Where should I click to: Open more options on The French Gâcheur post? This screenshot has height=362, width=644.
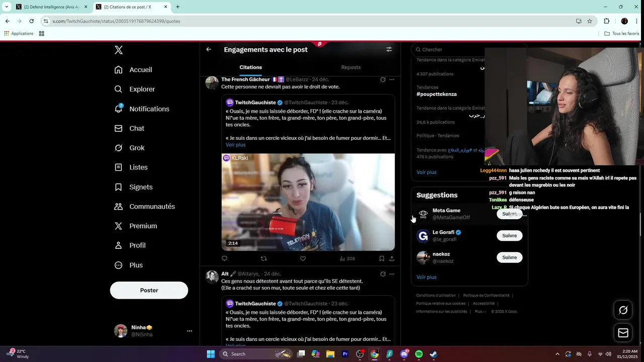tap(392, 79)
